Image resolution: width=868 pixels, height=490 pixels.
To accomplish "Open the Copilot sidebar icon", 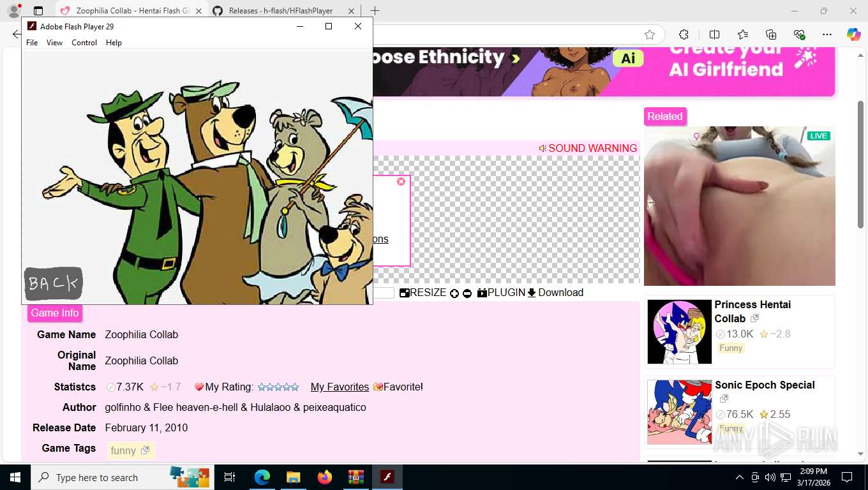I will [854, 34].
